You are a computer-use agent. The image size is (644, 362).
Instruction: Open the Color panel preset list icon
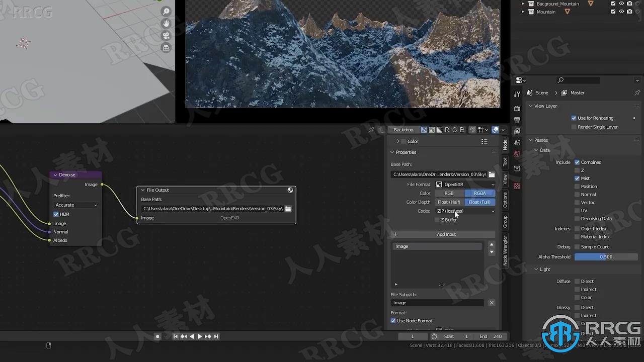[x=484, y=142]
